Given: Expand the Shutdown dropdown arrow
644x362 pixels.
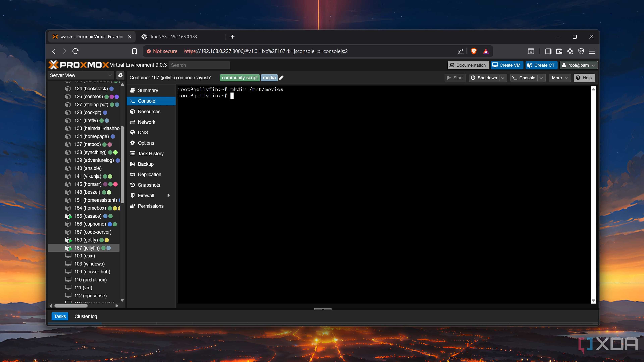Looking at the screenshot, I should tap(503, 78).
